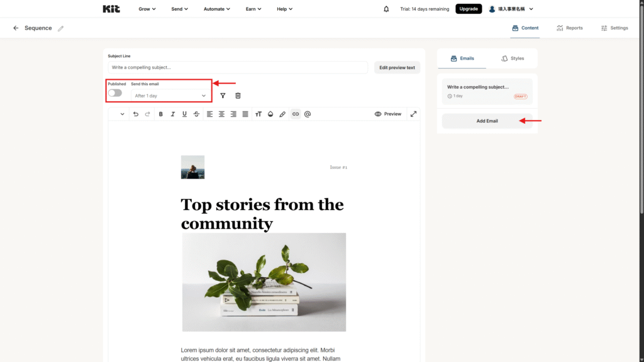Toggle strikethrough formatting
This screenshot has height=362, width=644.
pyautogui.click(x=196, y=114)
